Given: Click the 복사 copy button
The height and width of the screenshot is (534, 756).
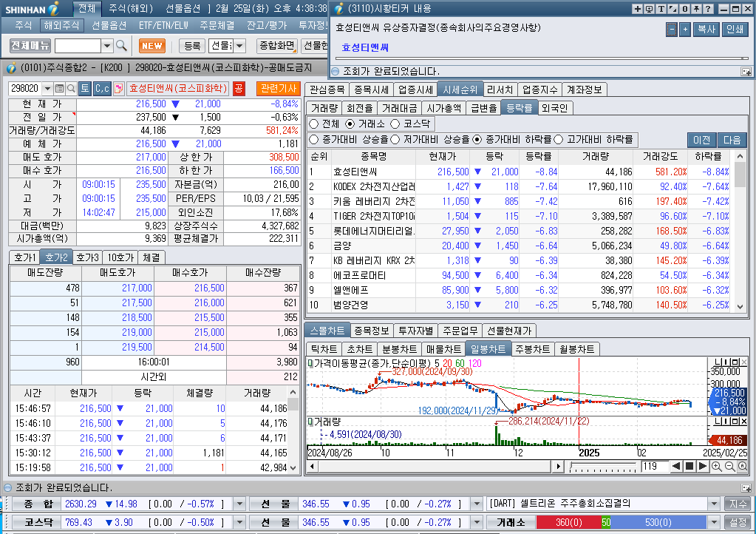Looking at the screenshot, I should tap(706, 30).
